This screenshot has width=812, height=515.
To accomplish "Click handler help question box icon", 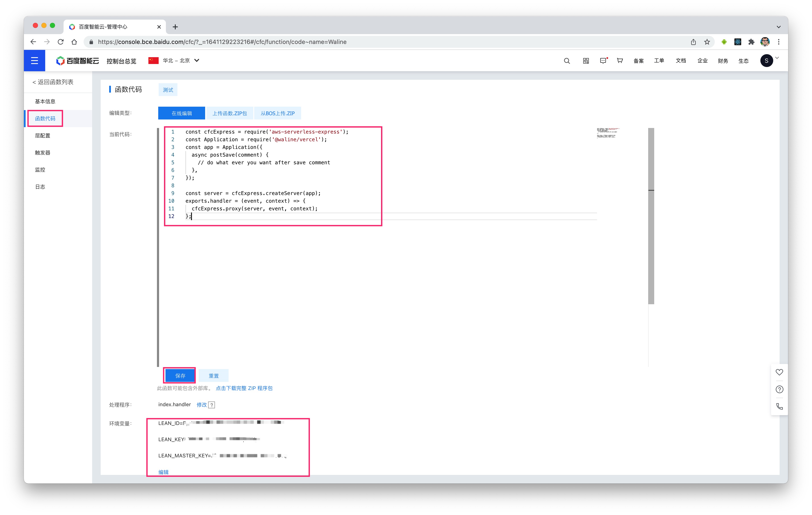I will coord(212,405).
